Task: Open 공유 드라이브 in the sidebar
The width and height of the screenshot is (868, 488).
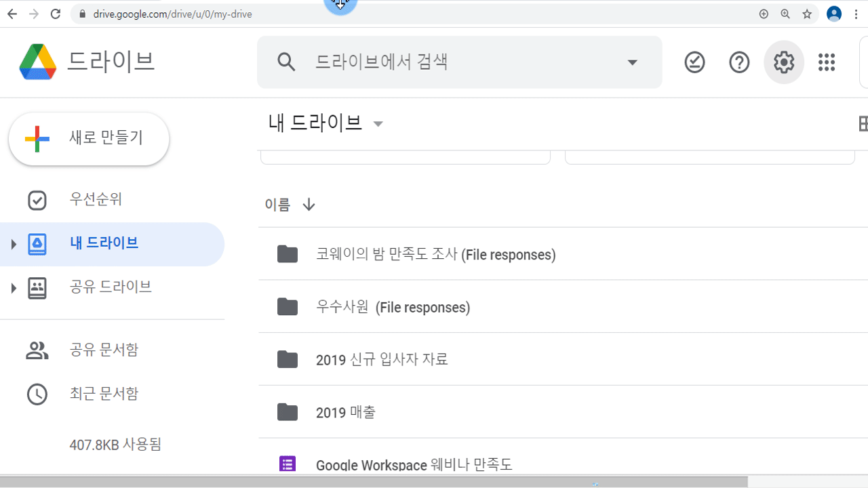Action: [x=112, y=287]
